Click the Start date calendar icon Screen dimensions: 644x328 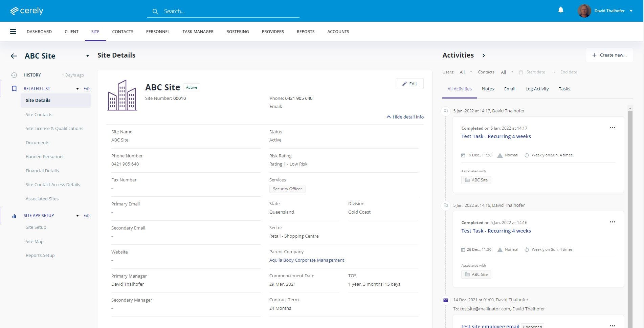[x=521, y=72]
